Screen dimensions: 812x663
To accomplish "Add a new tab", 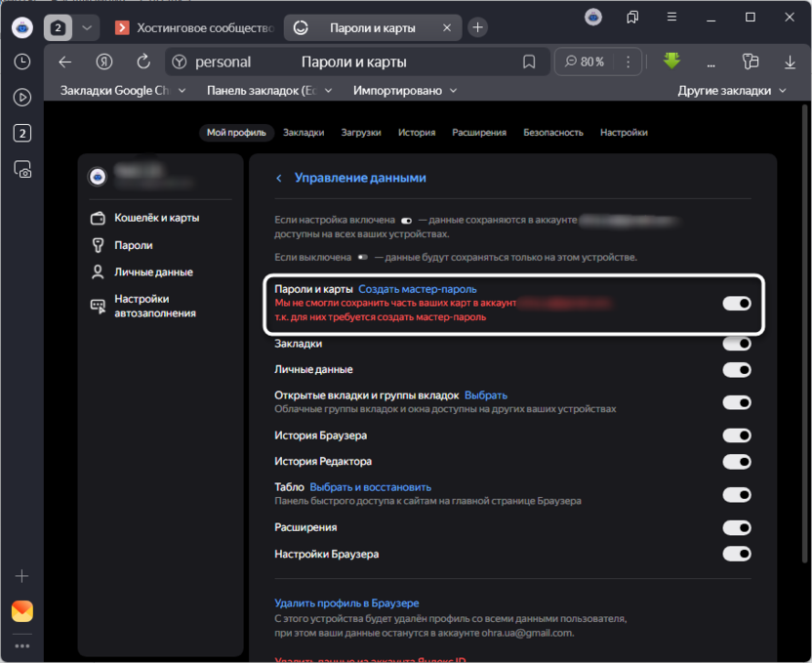I will [x=477, y=27].
